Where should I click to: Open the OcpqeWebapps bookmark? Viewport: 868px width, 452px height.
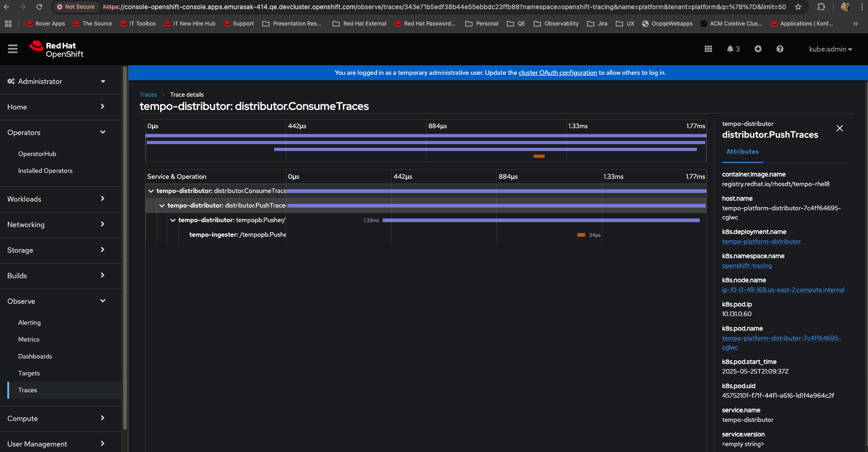(x=667, y=24)
